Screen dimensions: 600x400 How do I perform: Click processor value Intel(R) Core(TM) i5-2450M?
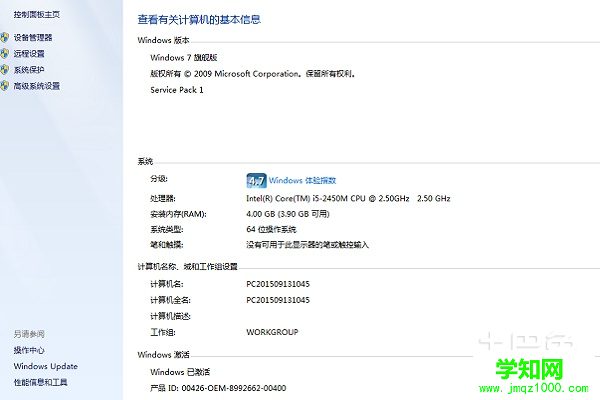348,198
